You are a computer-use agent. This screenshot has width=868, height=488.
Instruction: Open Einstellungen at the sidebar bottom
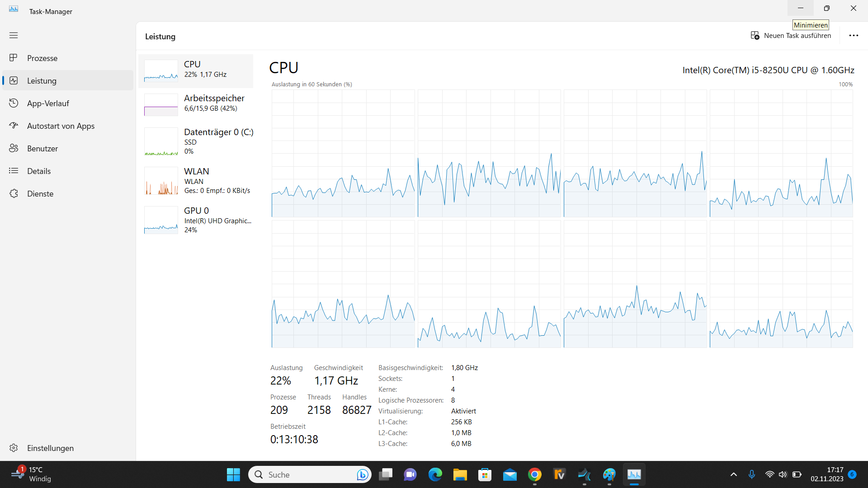pyautogui.click(x=68, y=448)
